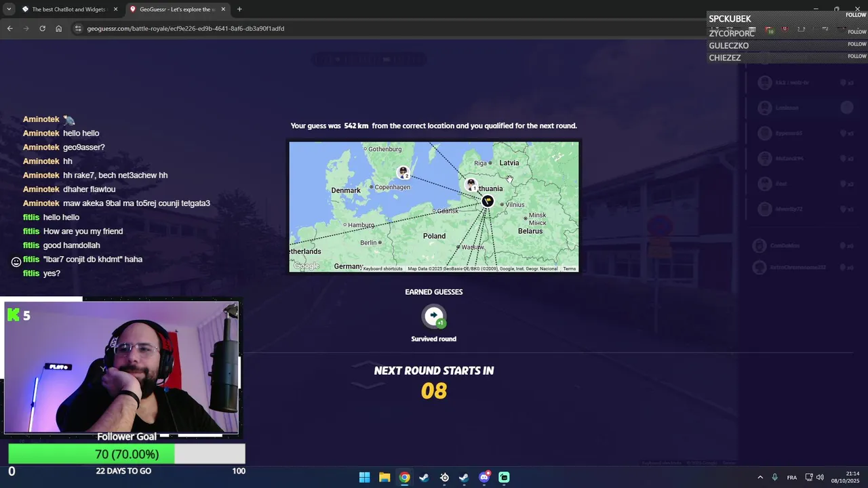The image size is (868, 488).
Task: Click the Gothenburg label on map
Action: pos(384,149)
